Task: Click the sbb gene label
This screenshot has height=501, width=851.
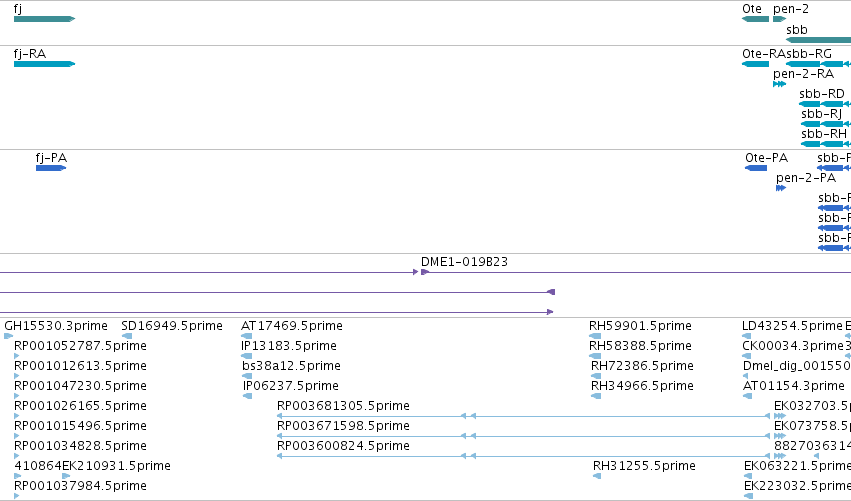Action: [797, 30]
